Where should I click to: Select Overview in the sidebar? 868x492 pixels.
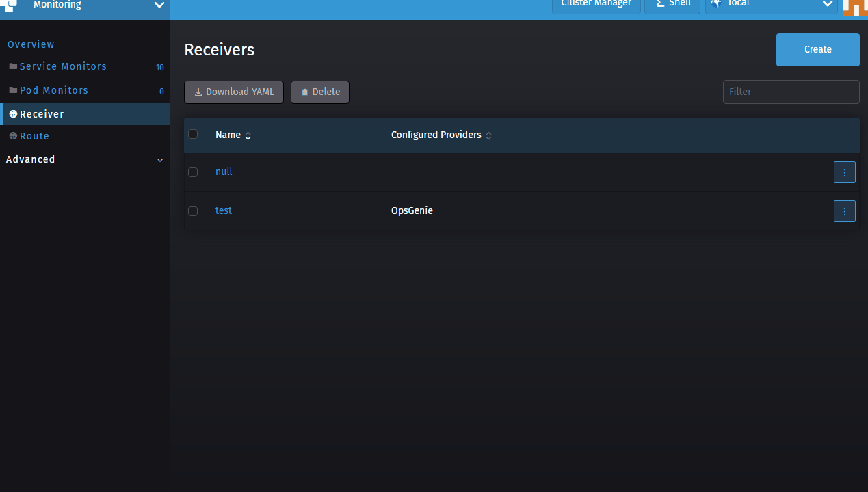pyautogui.click(x=31, y=44)
